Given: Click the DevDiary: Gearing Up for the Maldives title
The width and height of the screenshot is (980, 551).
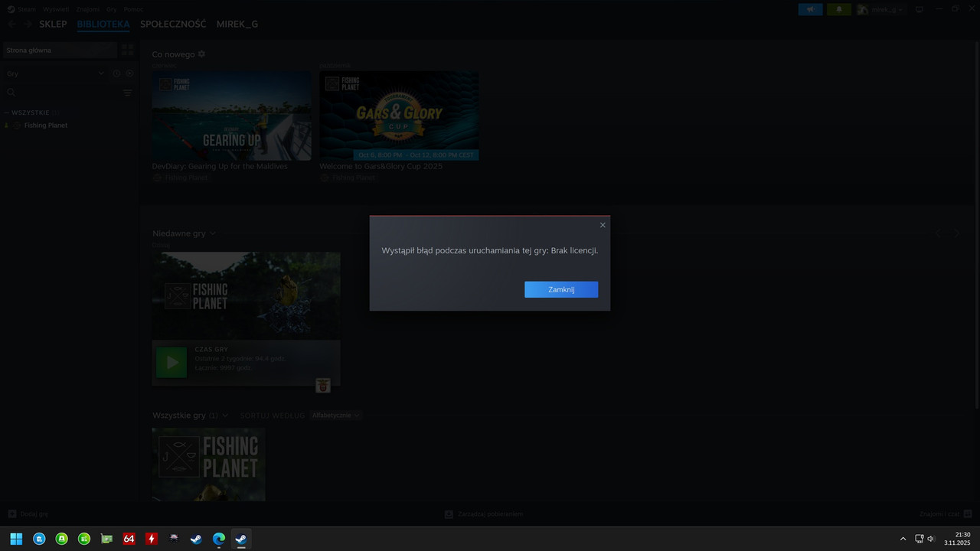Looking at the screenshot, I should click(220, 166).
